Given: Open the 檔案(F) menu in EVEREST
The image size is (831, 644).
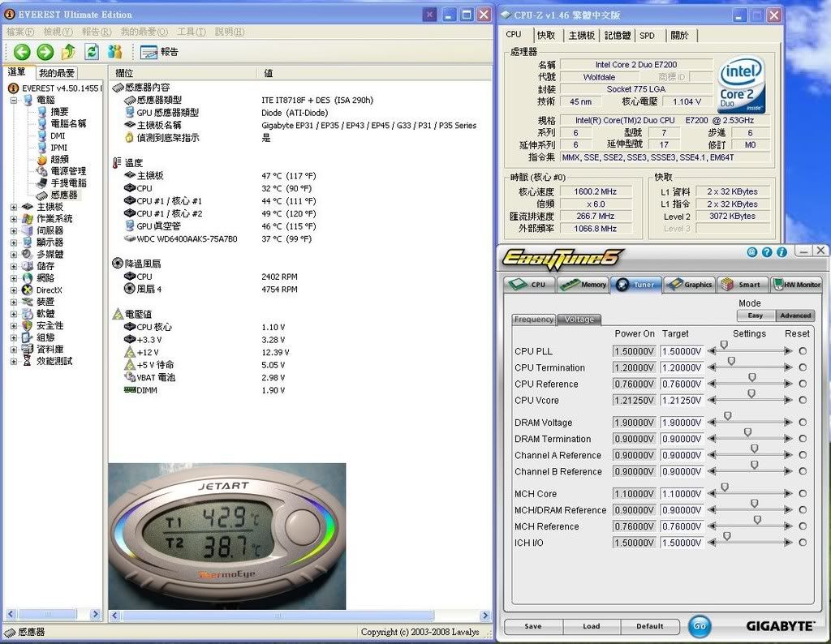Looking at the screenshot, I should pyautogui.click(x=20, y=32).
